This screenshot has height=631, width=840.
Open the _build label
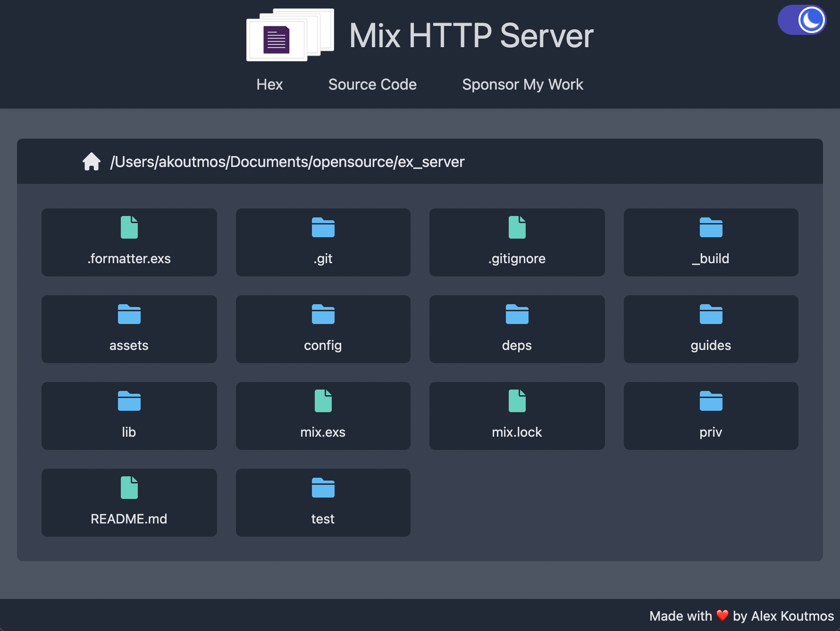pos(711,258)
